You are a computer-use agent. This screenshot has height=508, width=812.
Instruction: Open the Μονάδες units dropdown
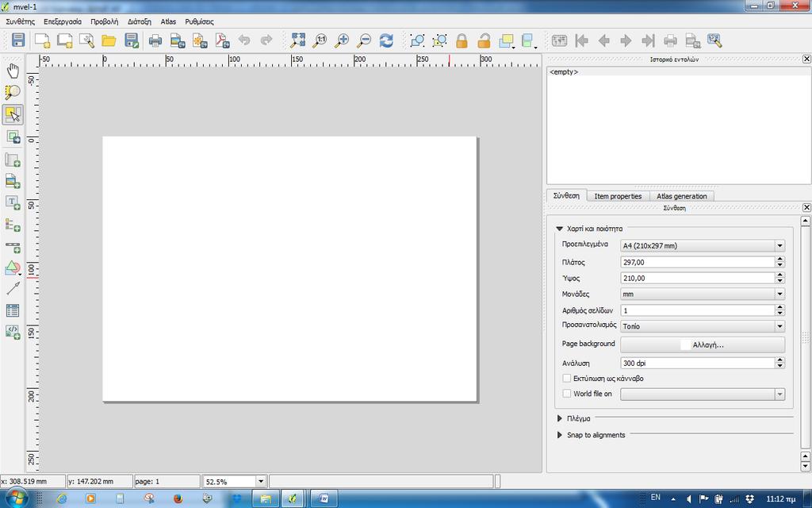(x=703, y=294)
